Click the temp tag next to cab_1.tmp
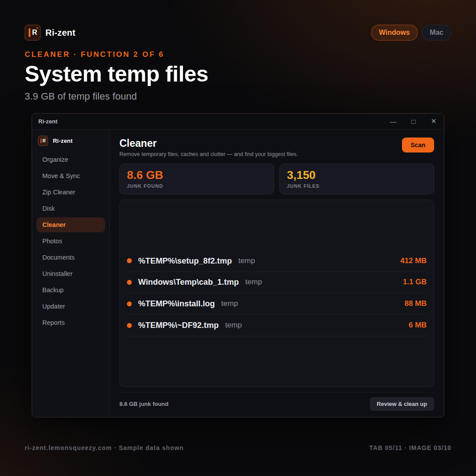Image resolution: width=476 pixels, height=476 pixels. pos(253,282)
